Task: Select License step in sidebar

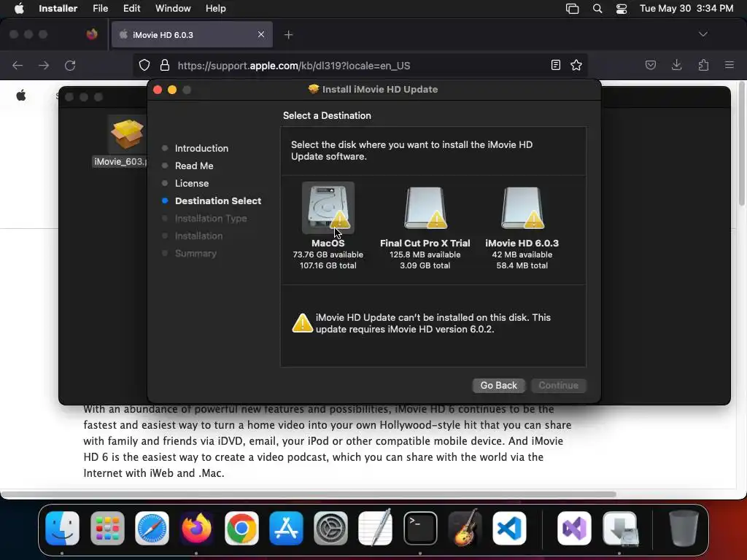Action: coord(192,183)
